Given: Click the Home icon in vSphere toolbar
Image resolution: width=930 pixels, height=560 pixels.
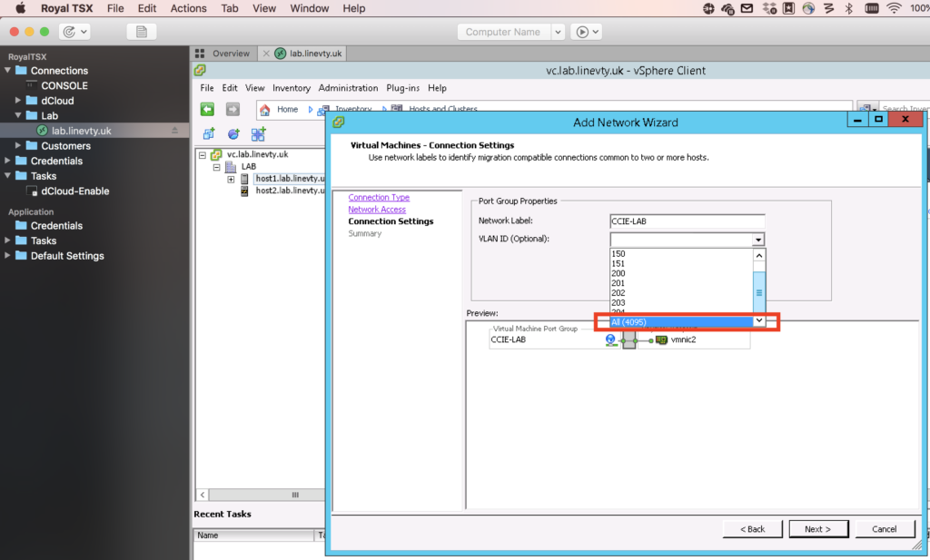Looking at the screenshot, I should coord(265,110).
